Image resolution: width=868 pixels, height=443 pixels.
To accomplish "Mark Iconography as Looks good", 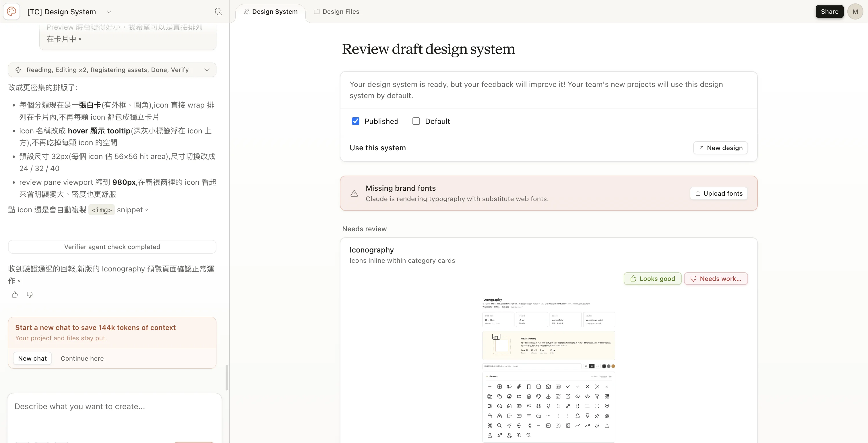I will click(x=652, y=279).
